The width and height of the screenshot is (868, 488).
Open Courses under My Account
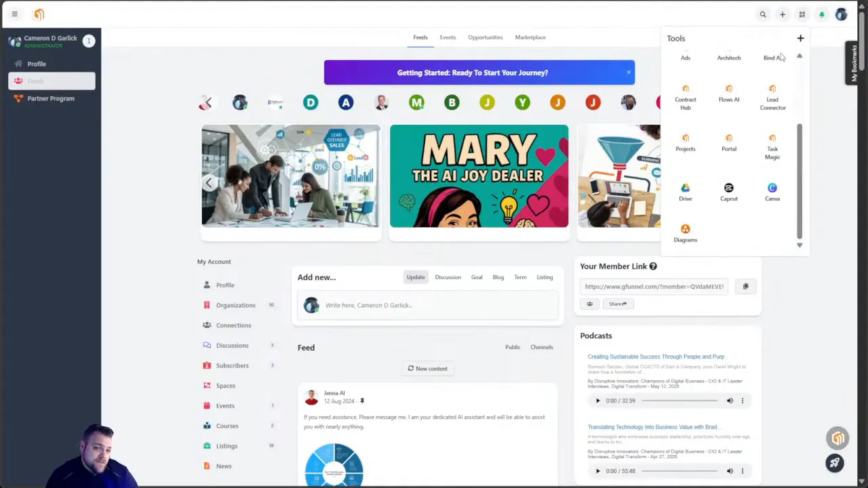point(227,426)
